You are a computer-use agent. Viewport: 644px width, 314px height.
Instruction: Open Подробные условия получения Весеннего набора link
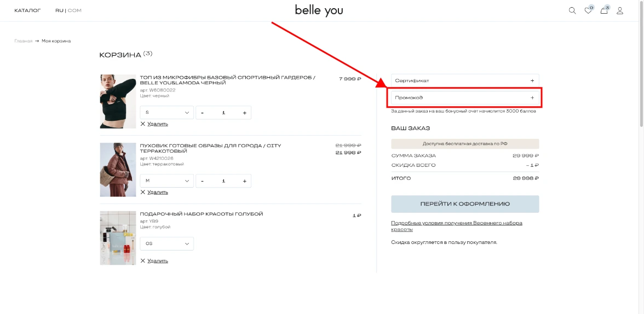457,226
